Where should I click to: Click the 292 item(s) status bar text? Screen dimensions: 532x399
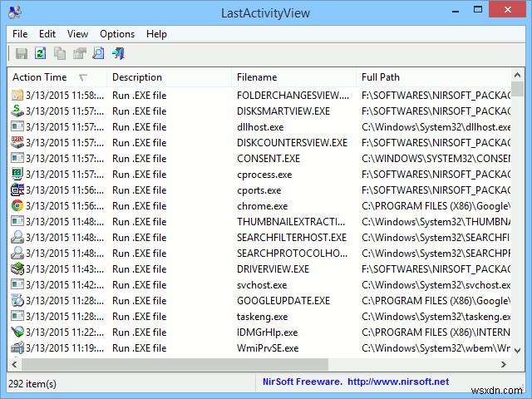pyautogui.click(x=32, y=384)
